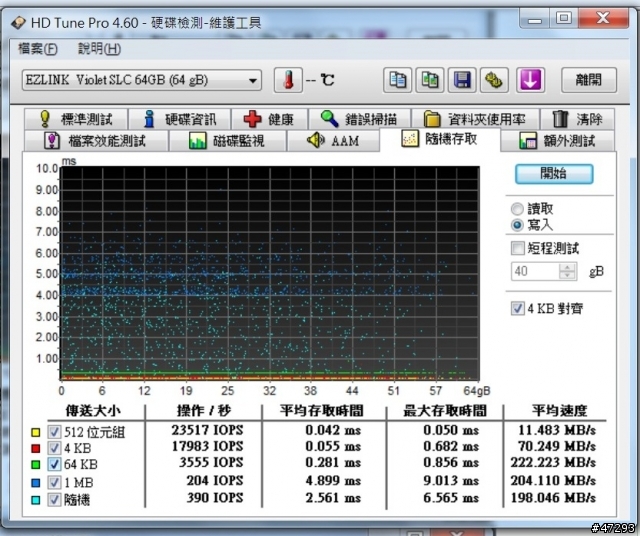This screenshot has height=536, width=640.
Task: Click the 開始 start button
Action: (x=554, y=173)
